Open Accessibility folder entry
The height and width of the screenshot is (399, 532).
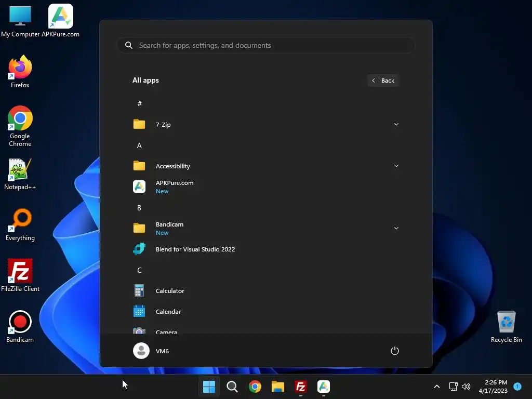pyautogui.click(x=266, y=166)
